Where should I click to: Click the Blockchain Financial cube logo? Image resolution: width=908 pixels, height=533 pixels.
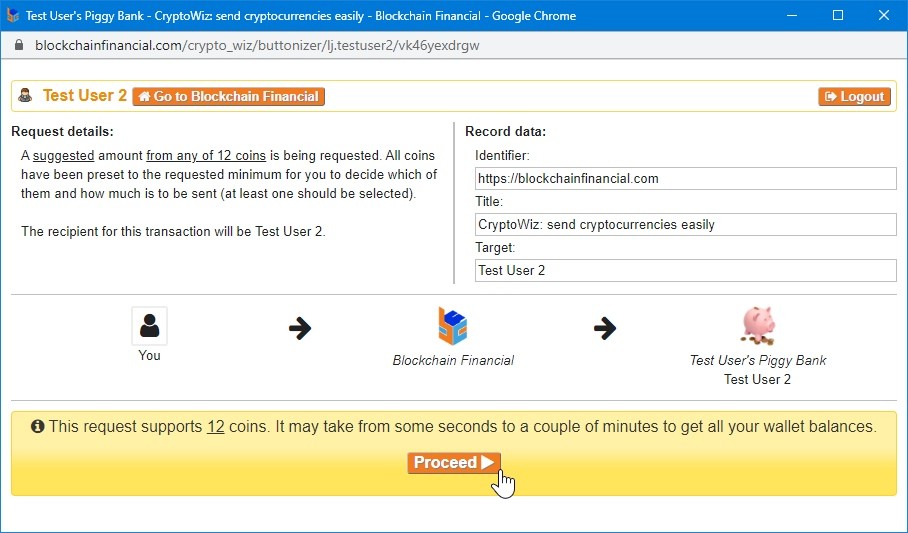click(x=453, y=327)
